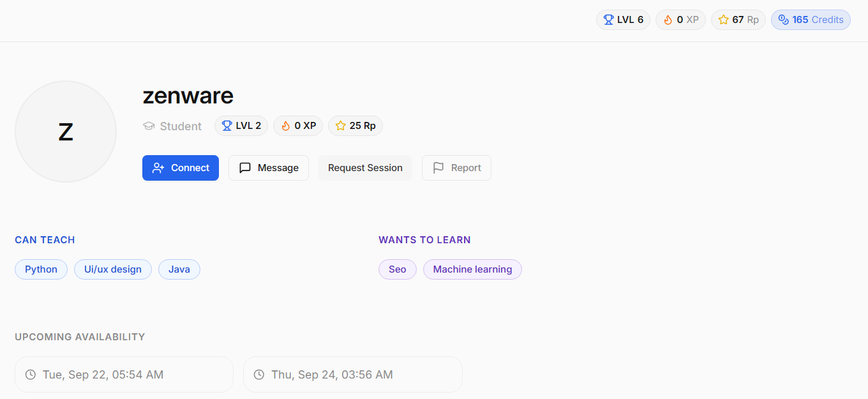Screen dimensions: 868x399
Task: Click the coins icon beside 165 Credits
Action: tap(783, 20)
